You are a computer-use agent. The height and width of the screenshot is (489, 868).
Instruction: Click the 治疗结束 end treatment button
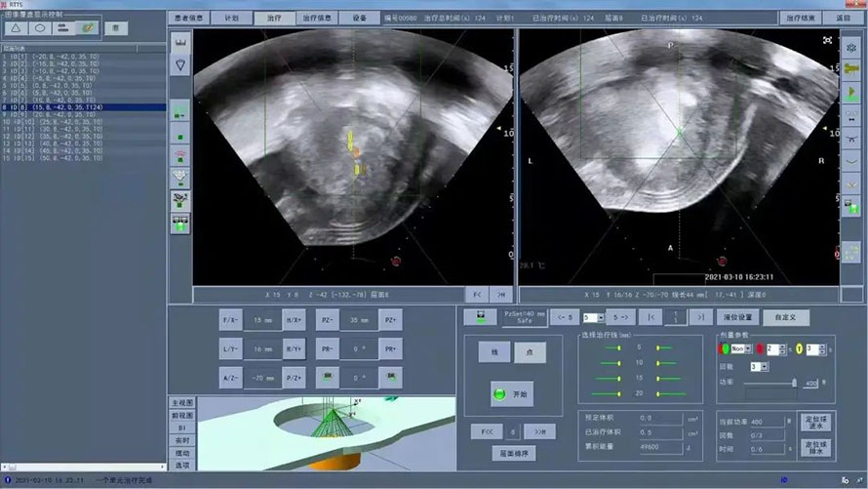click(802, 18)
